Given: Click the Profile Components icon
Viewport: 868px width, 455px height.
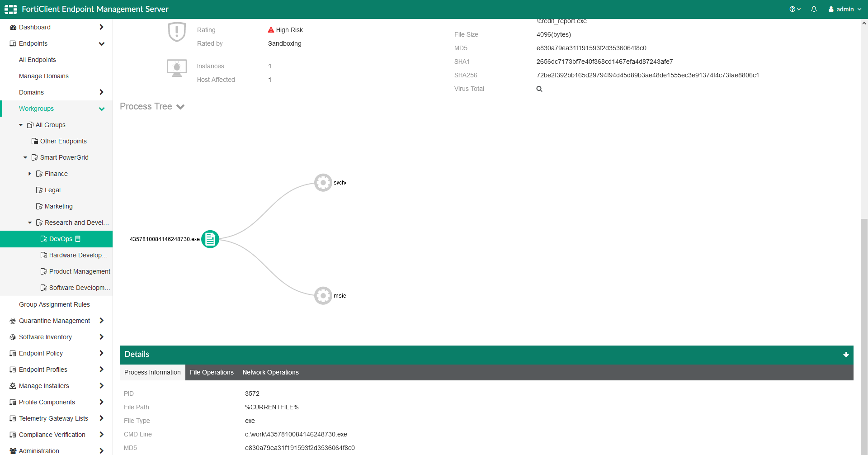Looking at the screenshot, I should tap(13, 402).
